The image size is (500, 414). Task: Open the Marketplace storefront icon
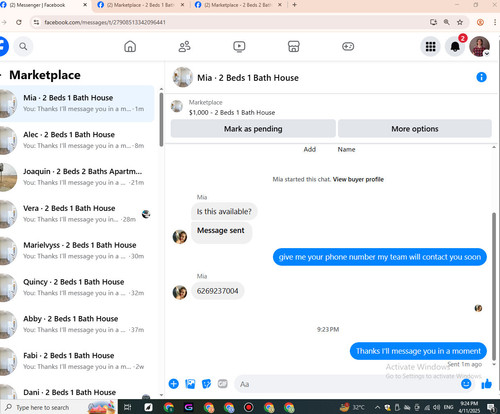coord(294,46)
